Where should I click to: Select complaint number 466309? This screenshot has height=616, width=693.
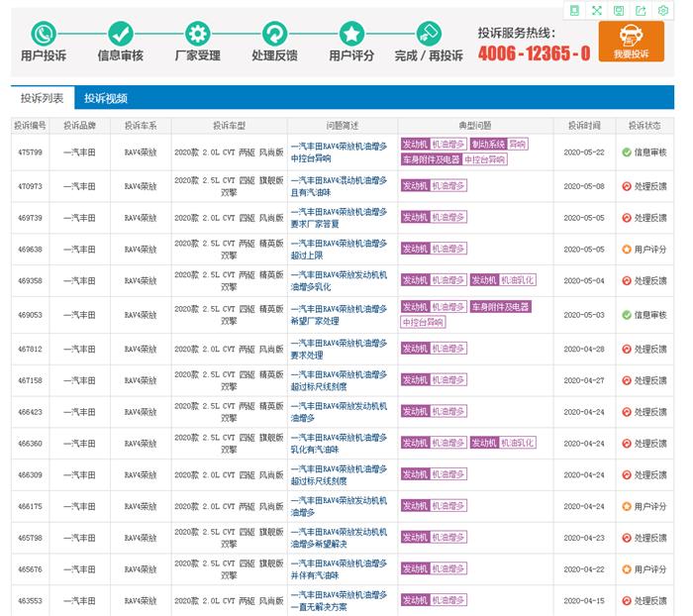(x=30, y=475)
